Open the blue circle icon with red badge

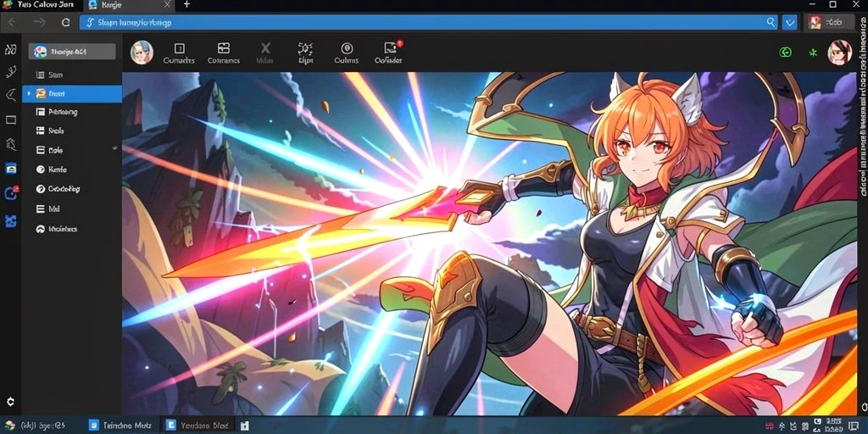click(10, 193)
